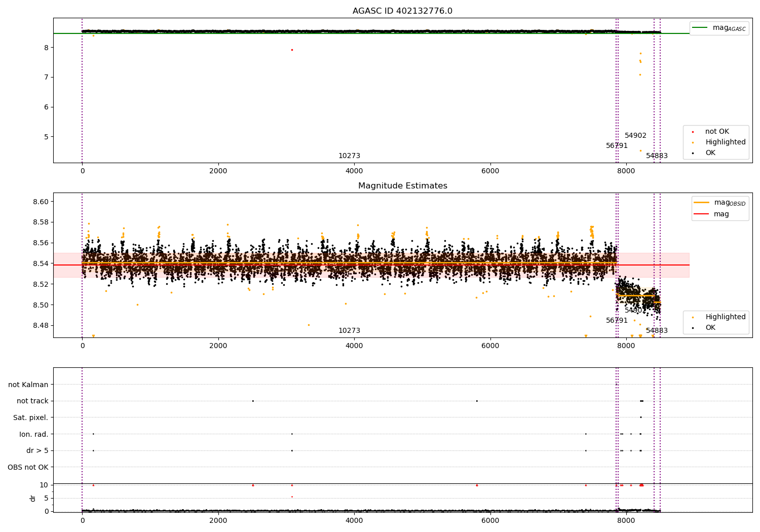The height and width of the screenshot is (532, 760).
Task: Click the red 'not OK' legend marker in top plot
Action: [x=693, y=132]
